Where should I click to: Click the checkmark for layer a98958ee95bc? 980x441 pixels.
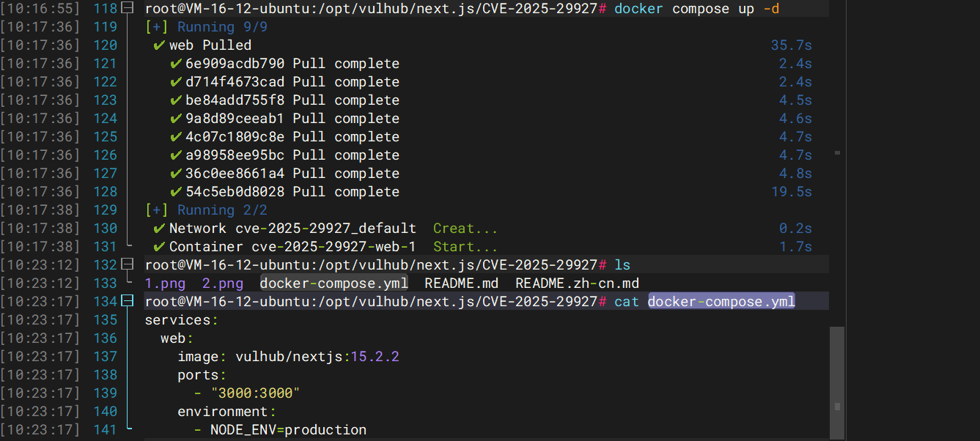pos(175,155)
